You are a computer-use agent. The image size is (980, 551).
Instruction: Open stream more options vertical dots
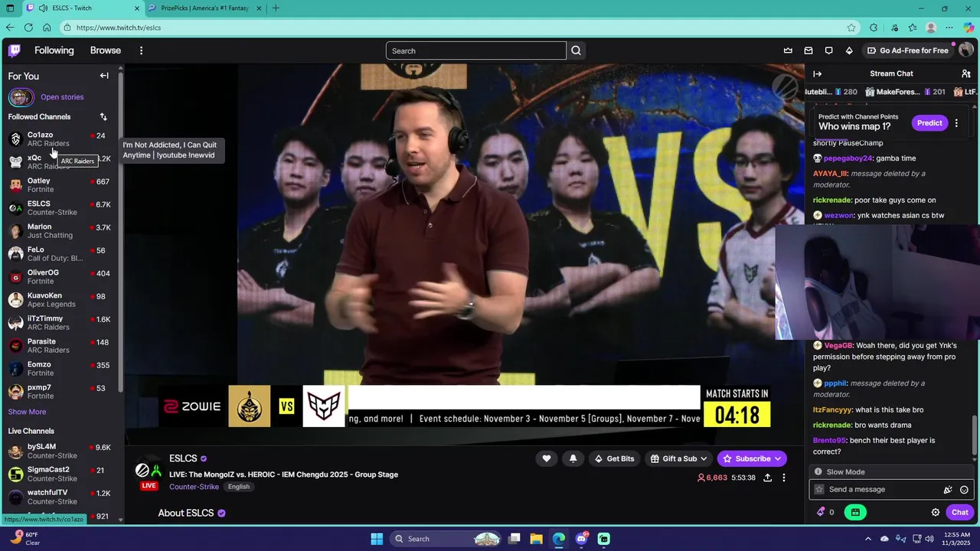[x=783, y=478]
